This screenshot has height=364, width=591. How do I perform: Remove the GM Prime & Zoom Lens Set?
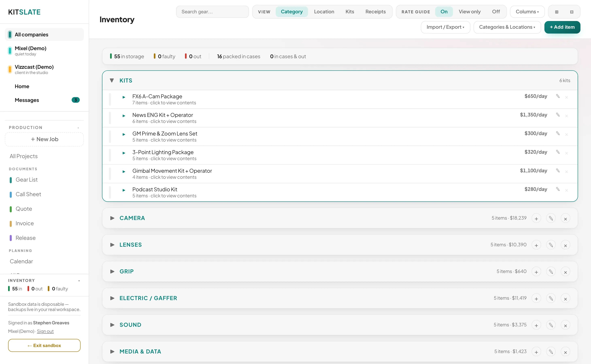pos(567,134)
